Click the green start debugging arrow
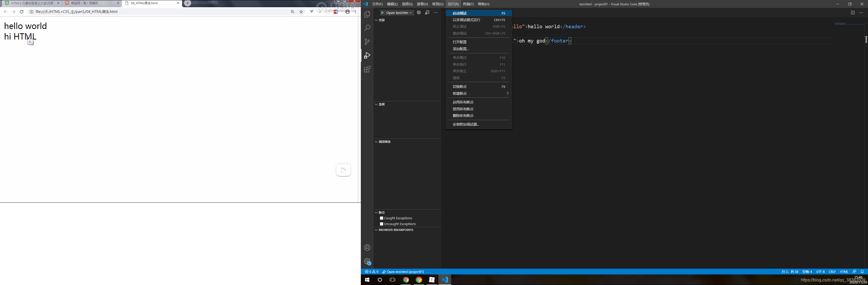The width and height of the screenshot is (868, 285). pyautogui.click(x=382, y=13)
